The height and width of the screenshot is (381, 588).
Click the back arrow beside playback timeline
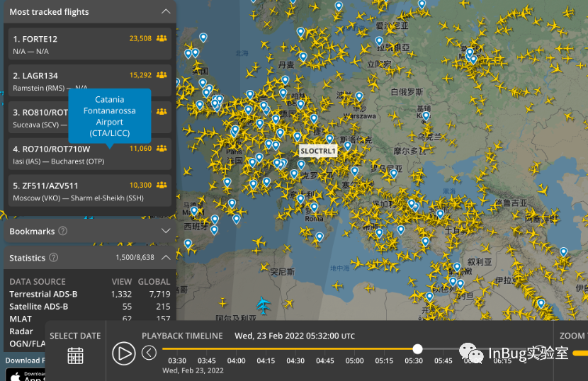click(x=149, y=353)
